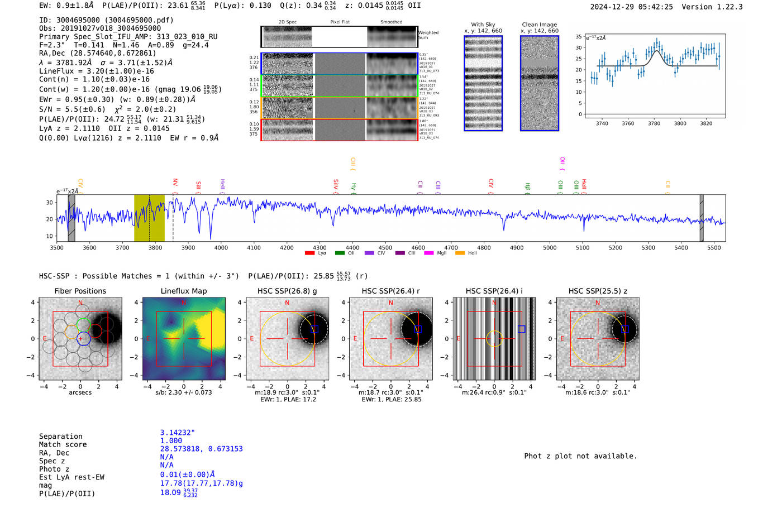The image size is (782, 532).
Task: Click the red CIV marker near 4820 Å
Action: pyautogui.click(x=491, y=186)
